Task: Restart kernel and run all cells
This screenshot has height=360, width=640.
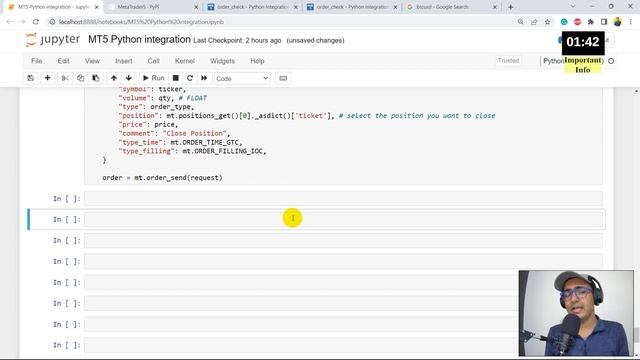Action: [204, 78]
